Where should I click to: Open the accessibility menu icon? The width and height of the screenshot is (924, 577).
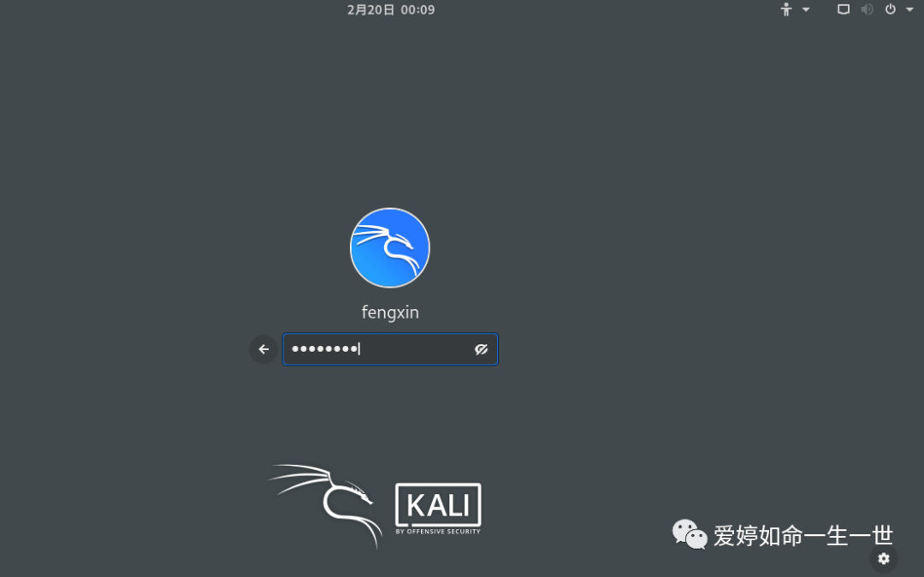(x=786, y=9)
